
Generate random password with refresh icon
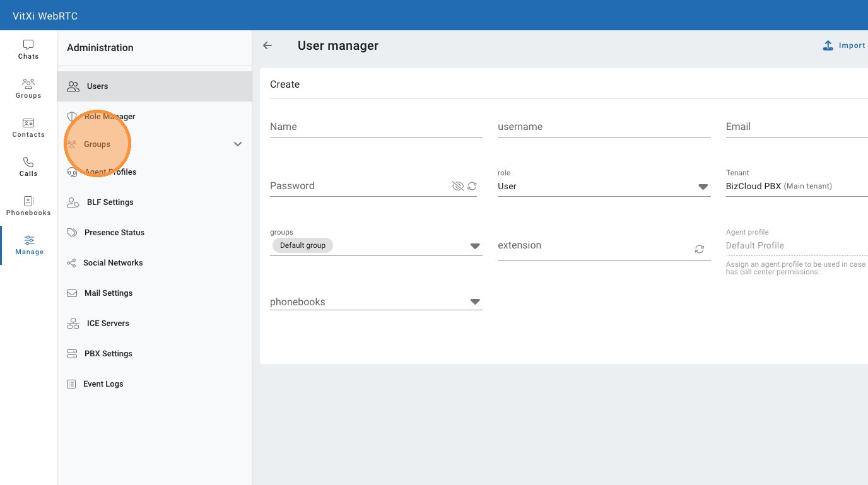(472, 186)
